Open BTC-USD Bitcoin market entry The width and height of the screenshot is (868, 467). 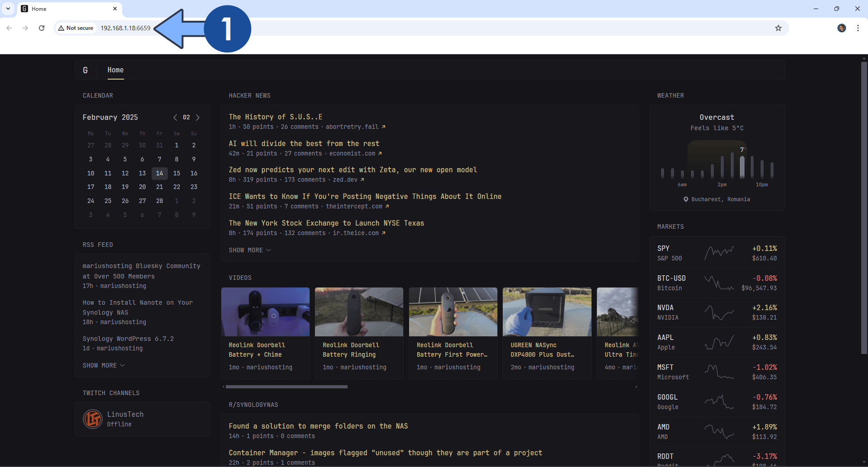tap(717, 283)
